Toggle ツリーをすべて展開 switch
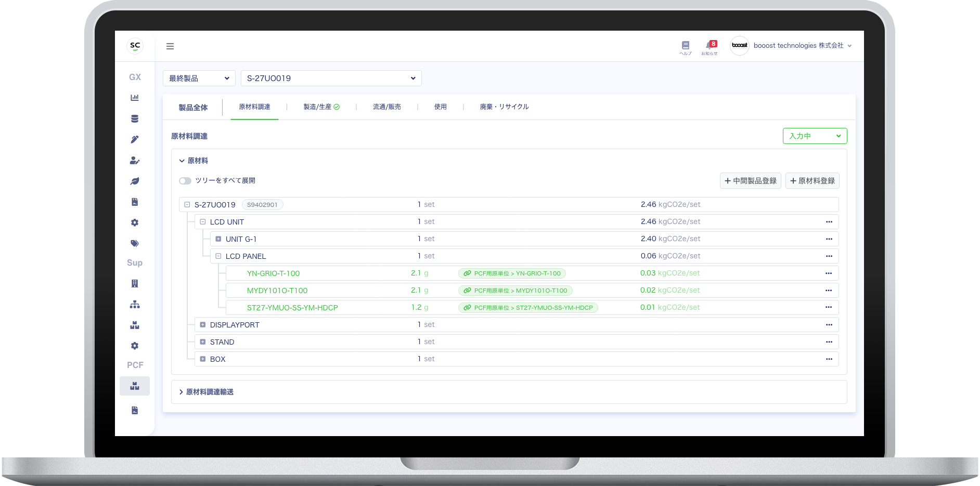This screenshot has height=486, width=980. 185,181
